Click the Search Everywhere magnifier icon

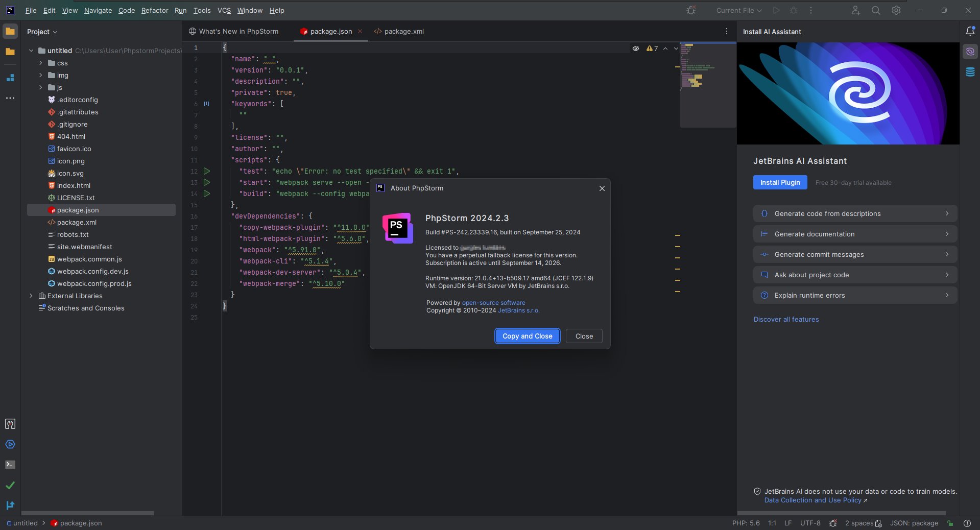876,10
